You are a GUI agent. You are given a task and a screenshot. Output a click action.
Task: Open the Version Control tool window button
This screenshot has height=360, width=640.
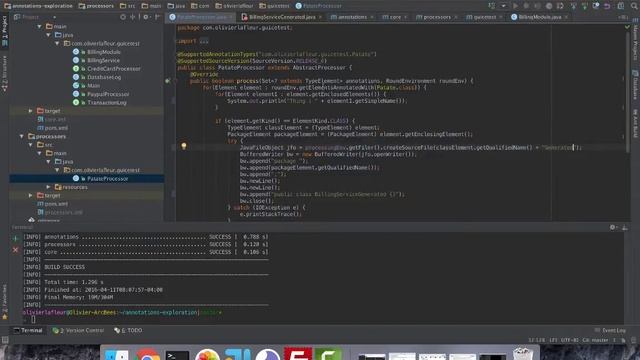click(x=78, y=330)
